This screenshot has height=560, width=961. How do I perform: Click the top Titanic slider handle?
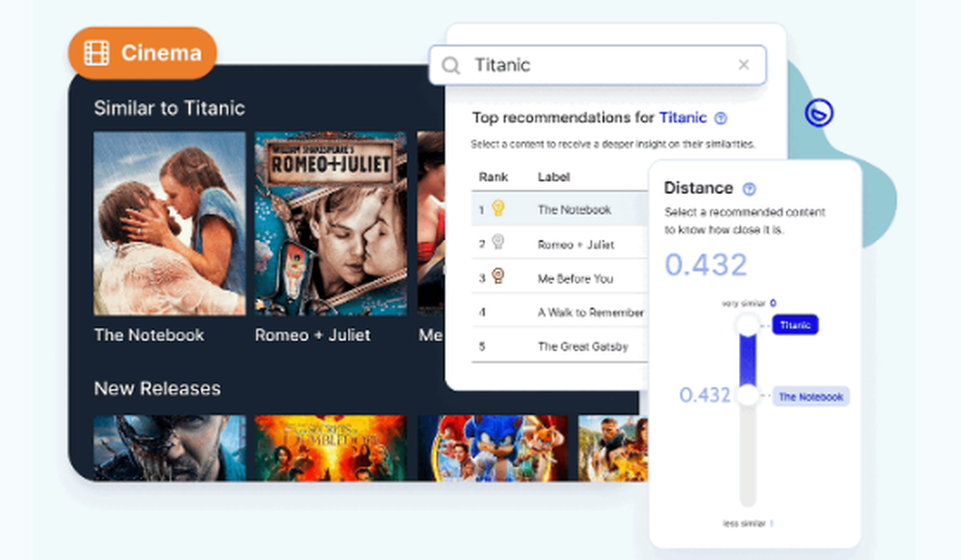748,325
